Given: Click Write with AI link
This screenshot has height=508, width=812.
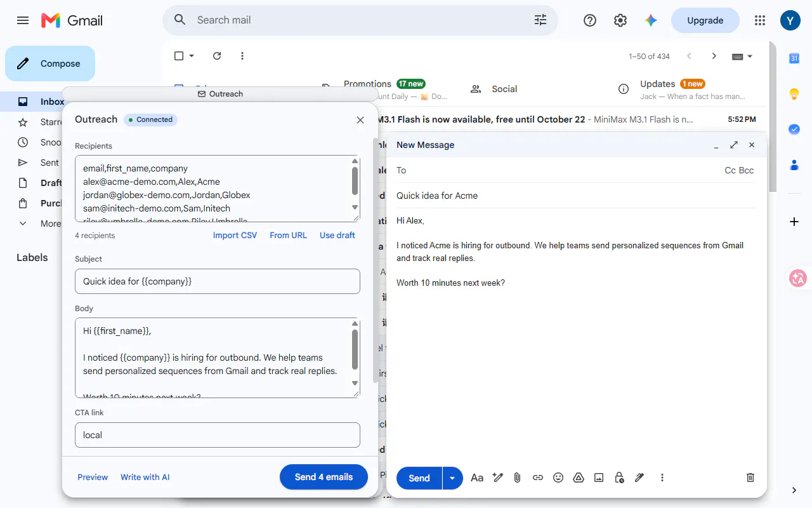Looking at the screenshot, I should (145, 477).
